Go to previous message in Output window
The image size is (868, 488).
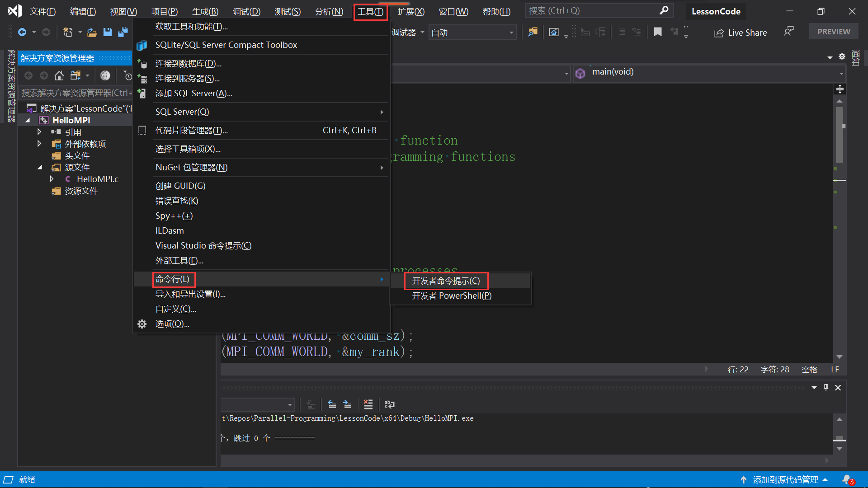pos(331,404)
